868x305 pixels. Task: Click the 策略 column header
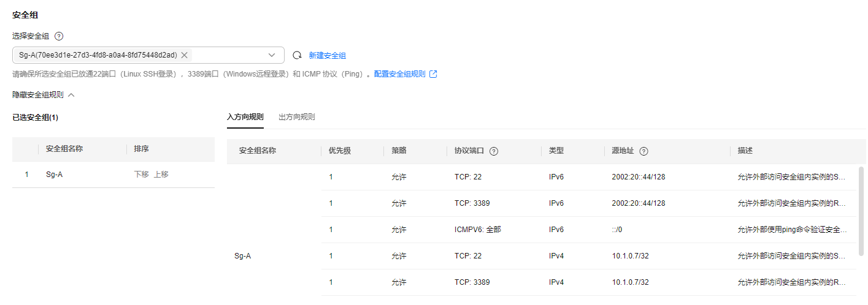(x=399, y=151)
